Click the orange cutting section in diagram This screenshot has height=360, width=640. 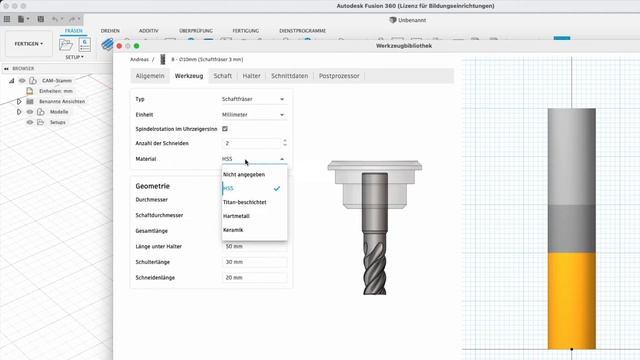[571, 301]
